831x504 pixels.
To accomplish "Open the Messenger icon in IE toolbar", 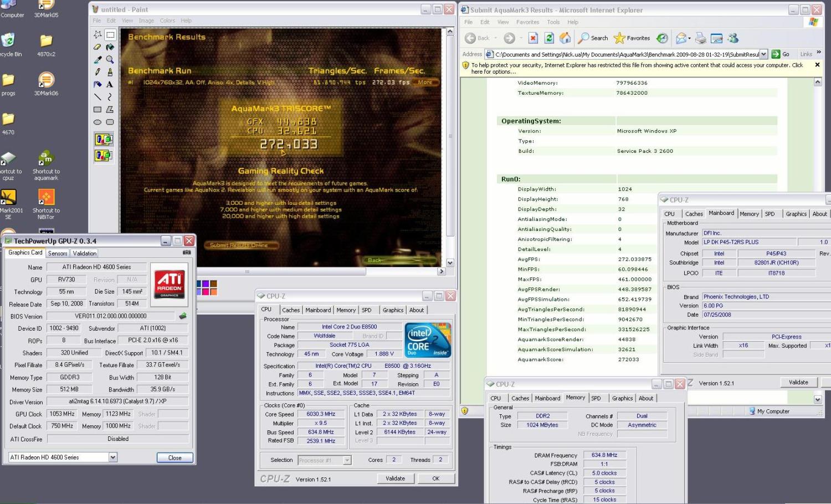I will pyautogui.click(x=733, y=38).
